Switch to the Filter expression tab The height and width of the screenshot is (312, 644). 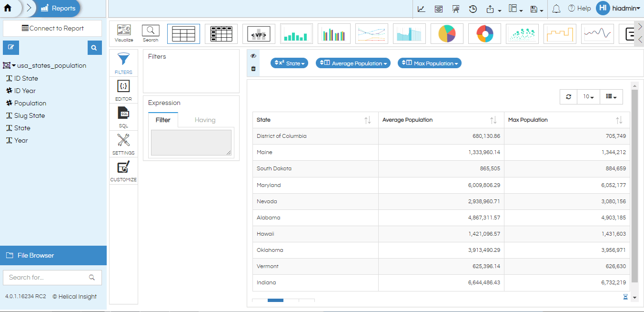(x=163, y=120)
